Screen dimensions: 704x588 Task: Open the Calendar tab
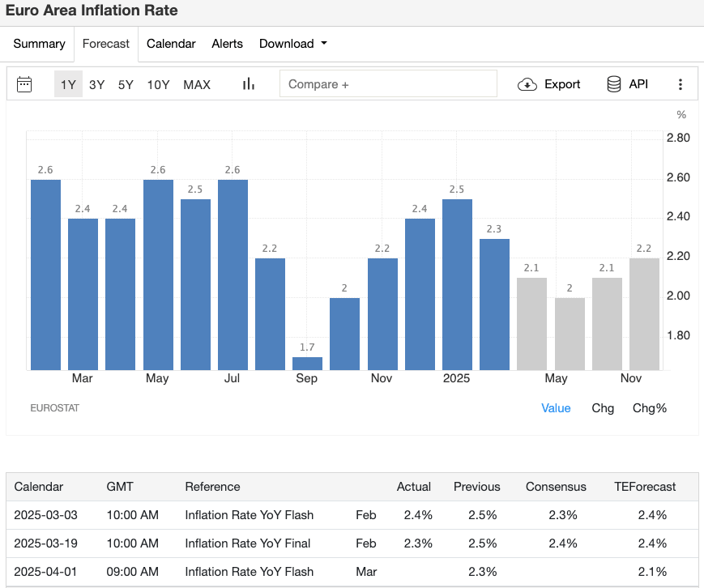click(x=171, y=44)
